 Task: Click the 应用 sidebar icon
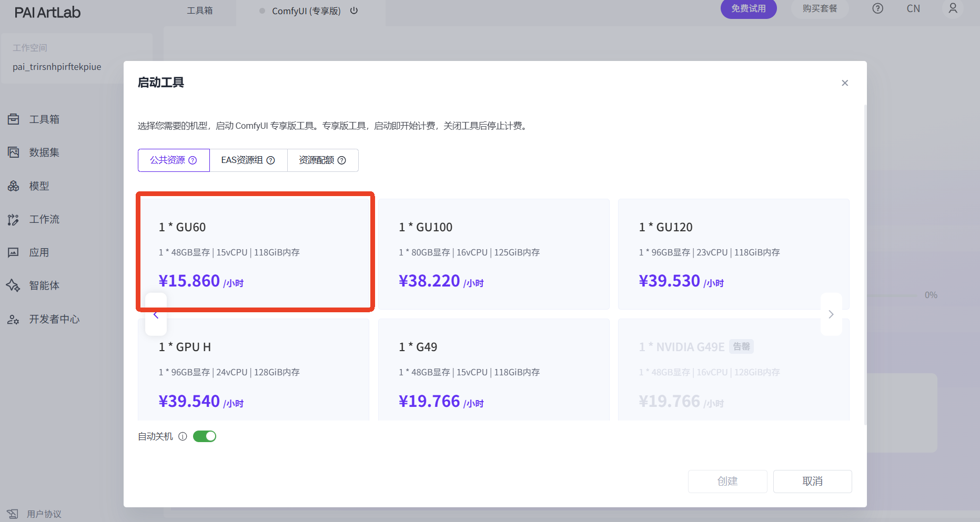coord(14,252)
